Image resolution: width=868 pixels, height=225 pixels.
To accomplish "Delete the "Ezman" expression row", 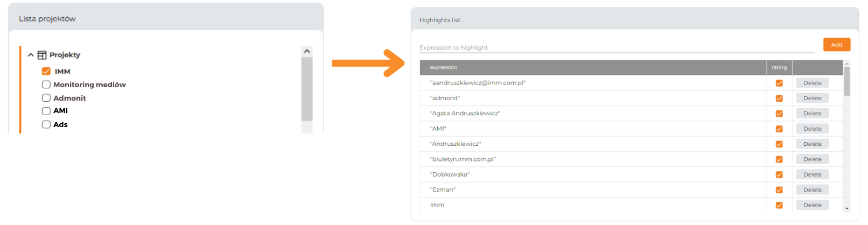I will tap(813, 190).
